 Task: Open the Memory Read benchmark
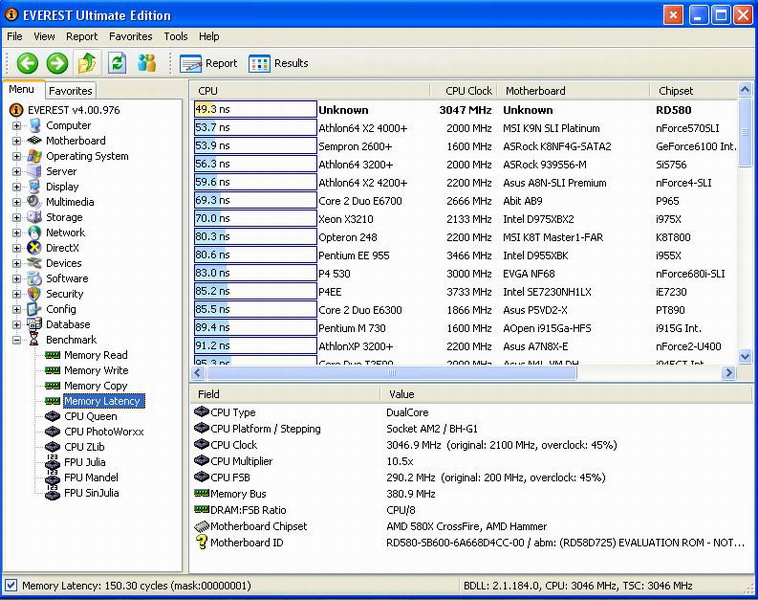(95, 355)
